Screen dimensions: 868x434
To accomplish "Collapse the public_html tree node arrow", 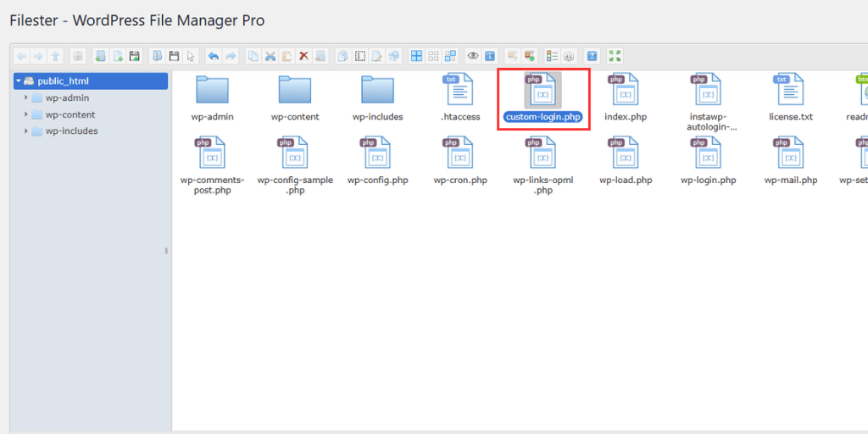I will tap(19, 81).
